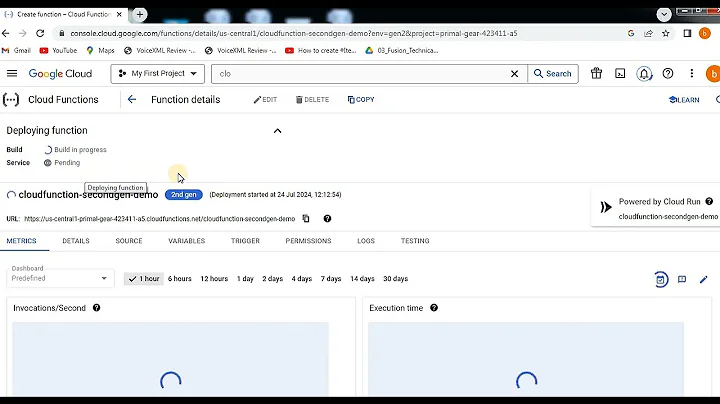
Task: Open the YouTube bookmark
Action: point(58,50)
